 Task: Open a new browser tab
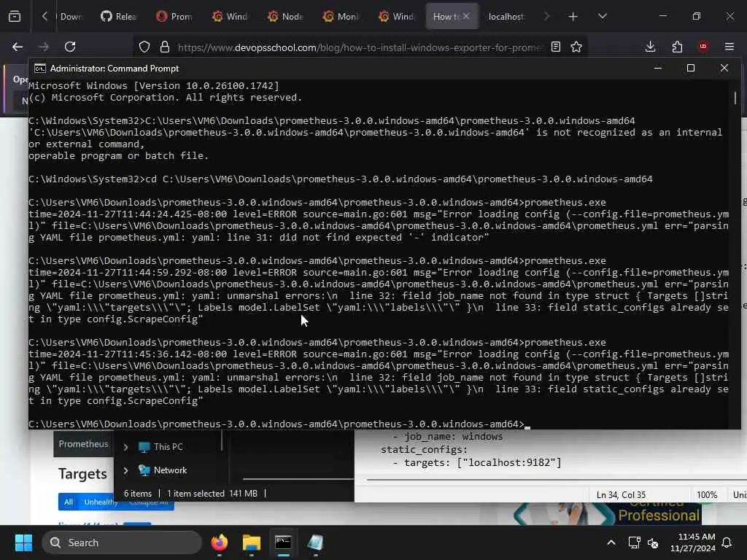[573, 17]
